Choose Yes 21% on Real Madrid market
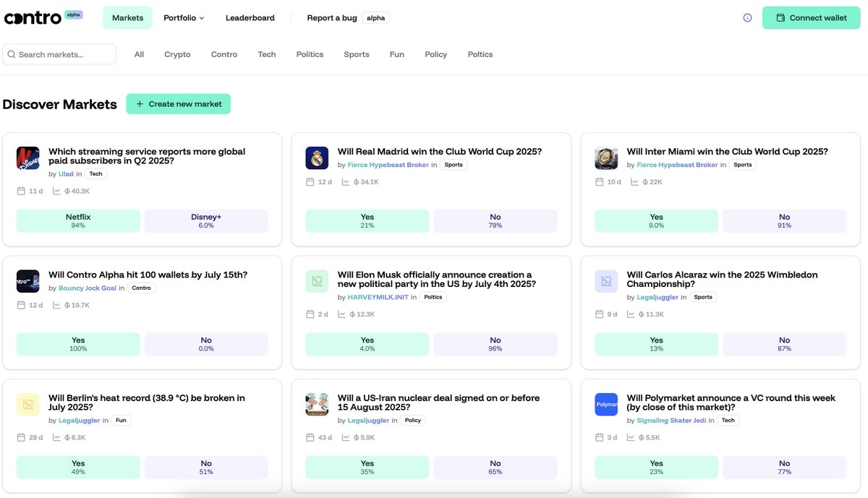Image resolution: width=868 pixels, height=498 pixels. pyautogui.click(x=367, y=221)
